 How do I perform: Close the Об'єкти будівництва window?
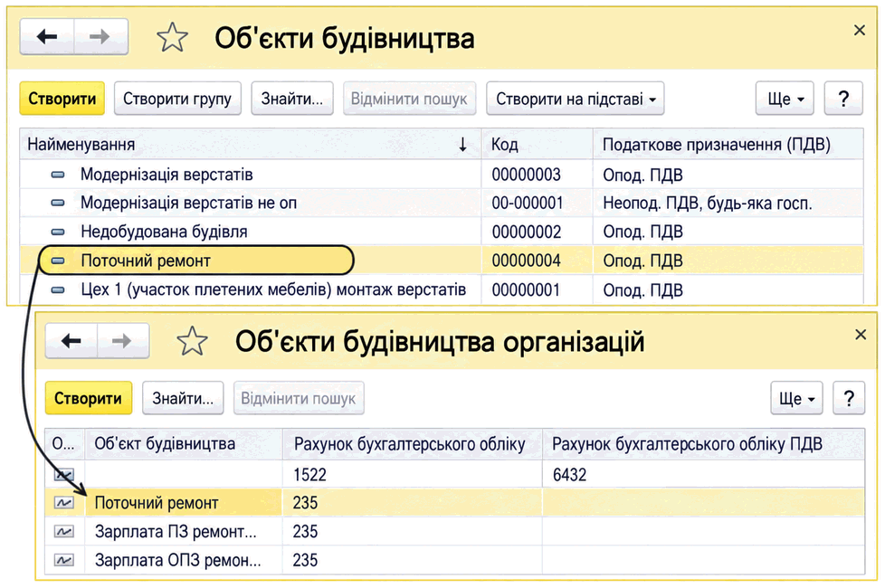860,30
